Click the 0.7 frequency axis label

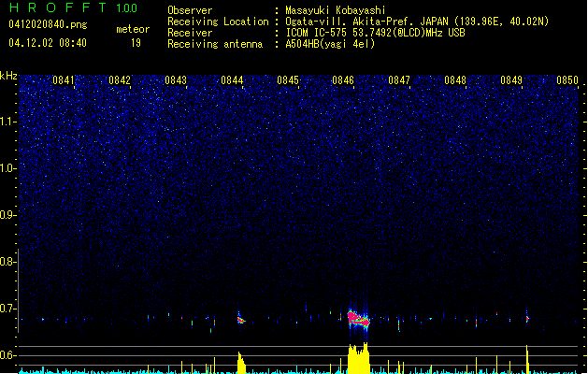[x=7, y=309]
